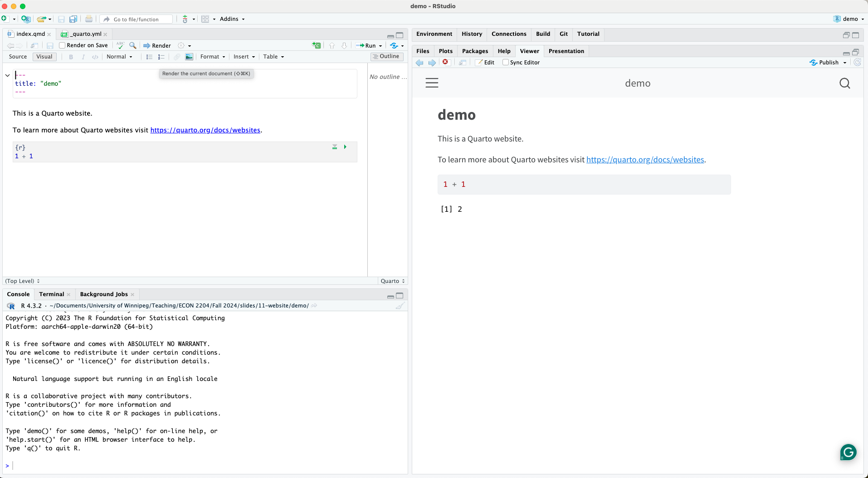
Task: Click the insert image icon
Action: (x=189, y=57)
